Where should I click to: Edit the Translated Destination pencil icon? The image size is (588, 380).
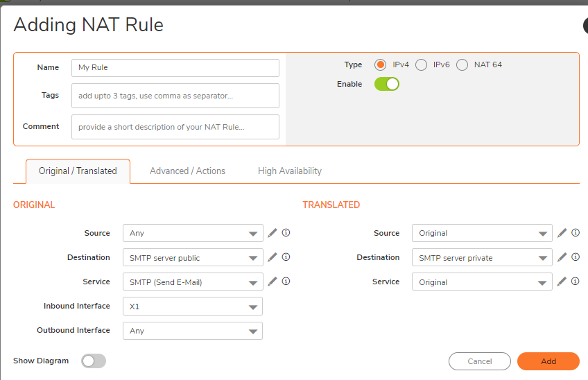562,257
